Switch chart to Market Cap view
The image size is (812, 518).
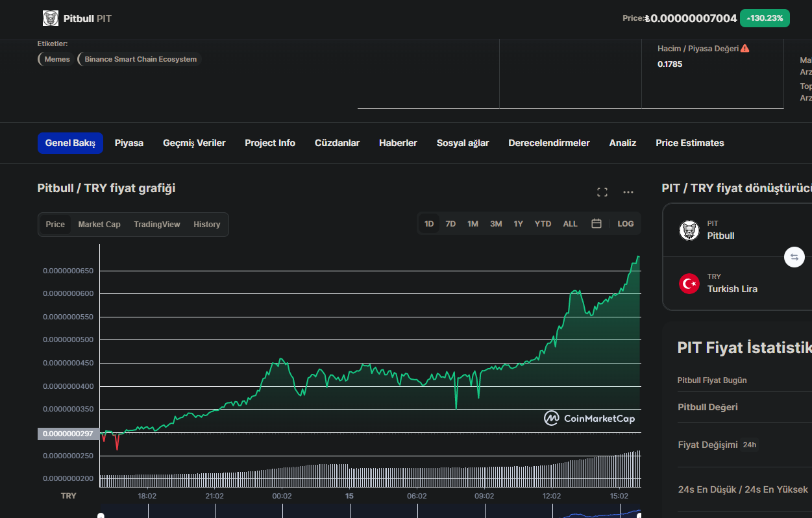[x=99, y=225]
